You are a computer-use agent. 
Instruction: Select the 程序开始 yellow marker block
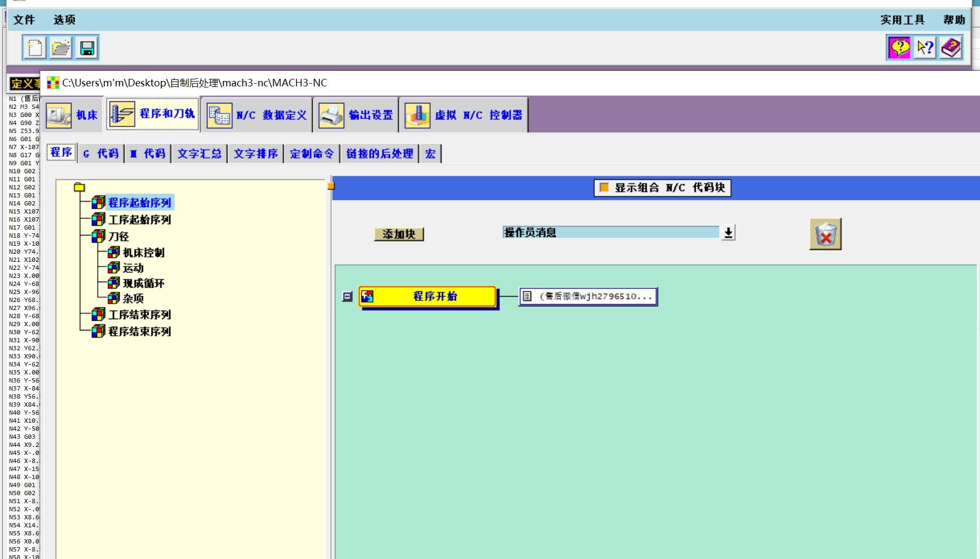pyautogui.click(x=427, y=296)
